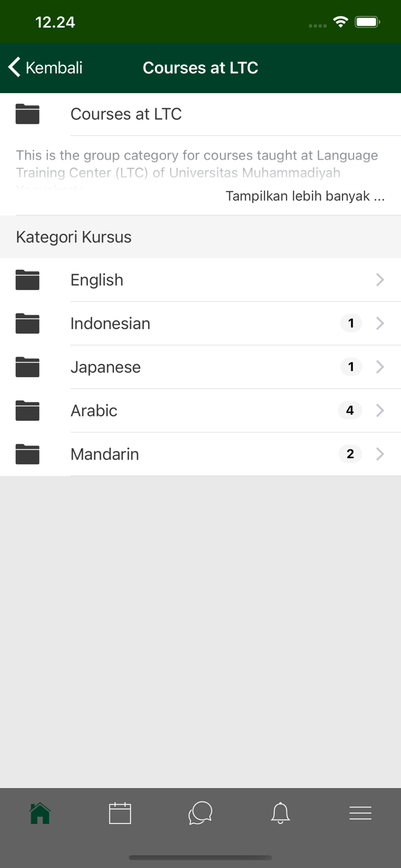The image size is (401, 868).
Task: Expand the English category chevron
Action: 380,280
